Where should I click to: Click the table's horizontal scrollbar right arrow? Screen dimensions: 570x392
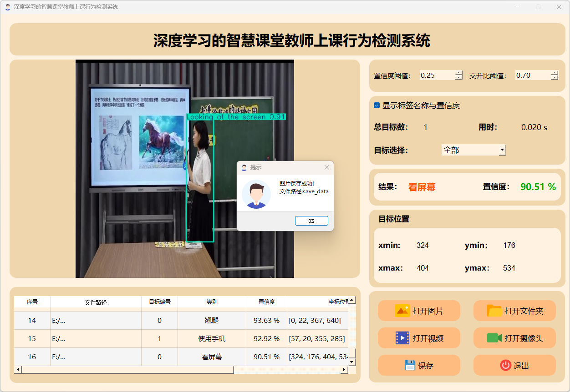pos(344,370)
